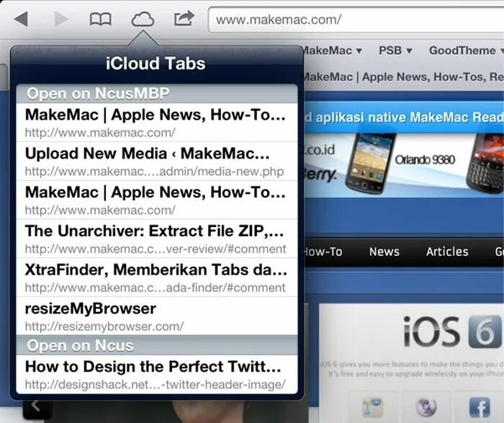Screen dimensions: 504x423
Task: Open the resizeMyBrowser tab entry
Action: [157, 316]
